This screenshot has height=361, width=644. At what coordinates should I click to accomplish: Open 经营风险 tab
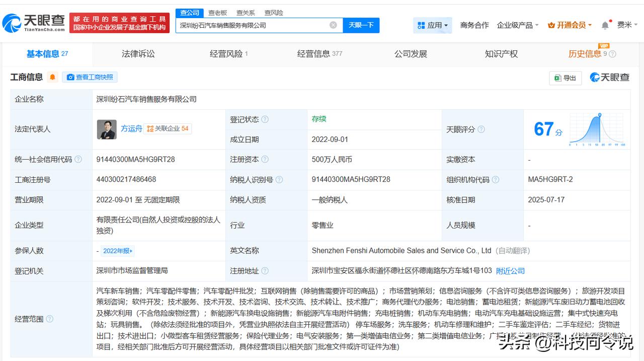(229, 54)
